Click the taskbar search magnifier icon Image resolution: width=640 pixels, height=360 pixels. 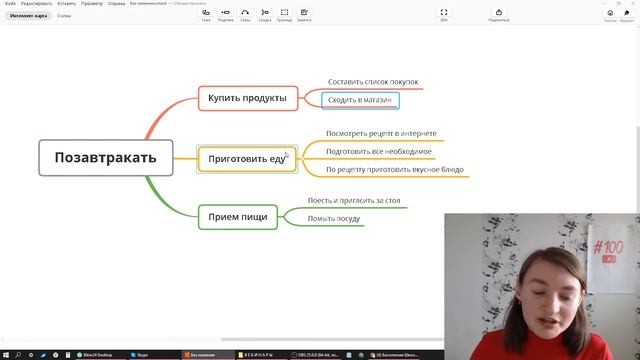[18, 355]
